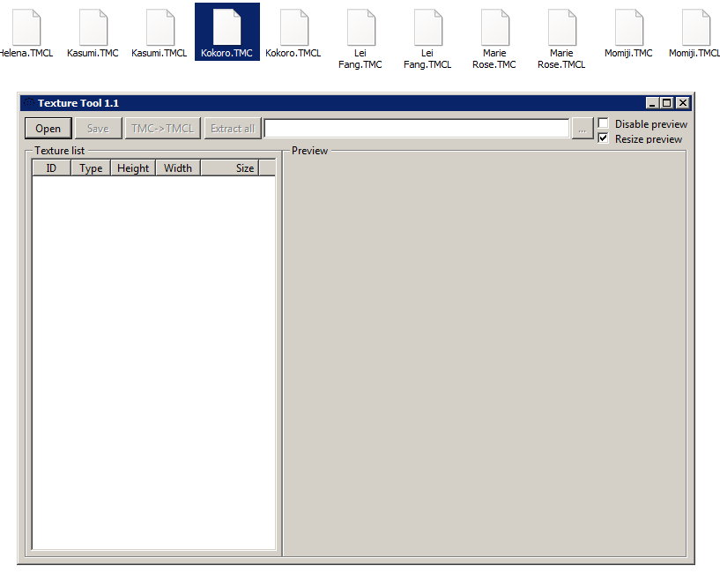Sort by the Height column header
The width and height of the screenshot is (720, 588).
click(133, 167)
